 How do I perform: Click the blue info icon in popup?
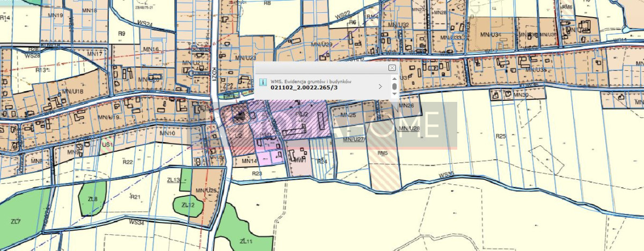[x=262, y=82]
